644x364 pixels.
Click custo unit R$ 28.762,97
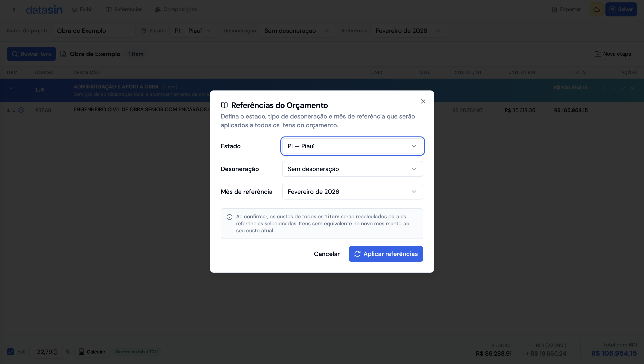pyautogui.click(x=467, y=110)
